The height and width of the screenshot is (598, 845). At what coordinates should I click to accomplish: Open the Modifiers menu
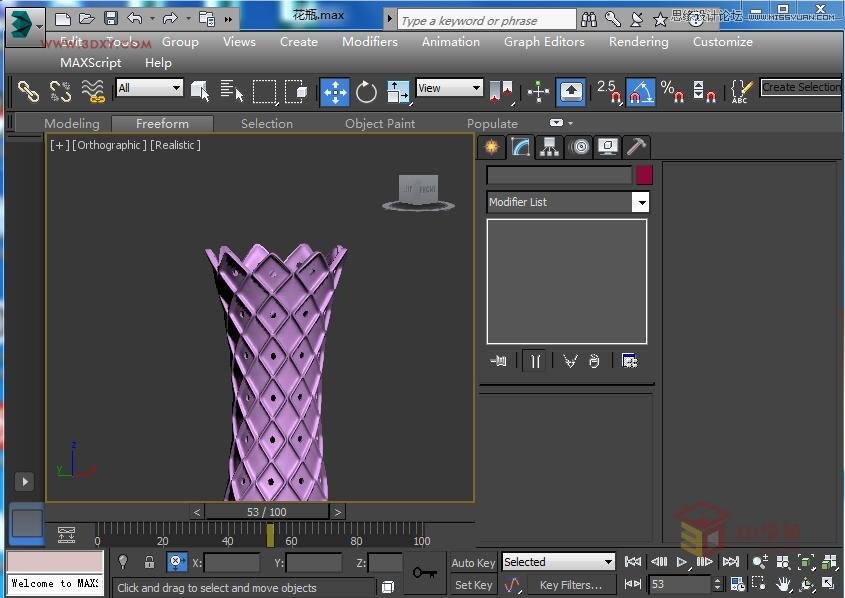pyautogui.click(x=369, y=42)
